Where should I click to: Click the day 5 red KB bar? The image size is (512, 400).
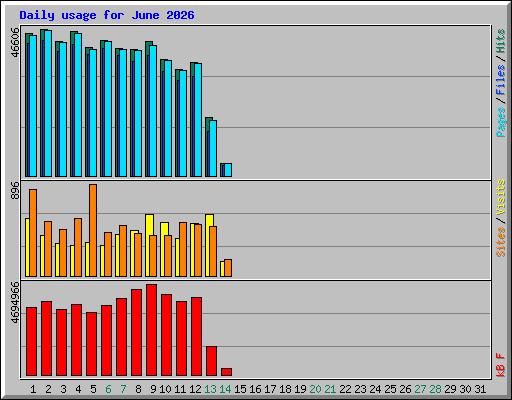click(91, 344)
